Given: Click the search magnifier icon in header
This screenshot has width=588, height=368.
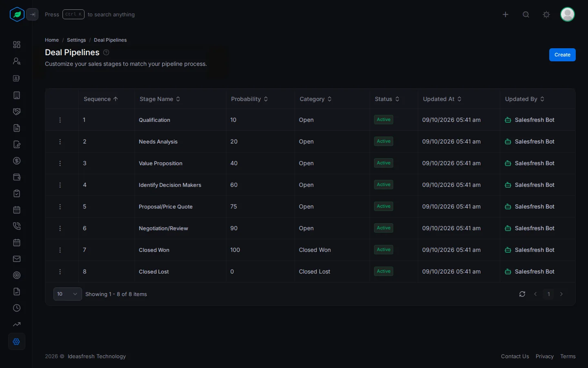Looking at the screenshot, I should coord(526,14).
